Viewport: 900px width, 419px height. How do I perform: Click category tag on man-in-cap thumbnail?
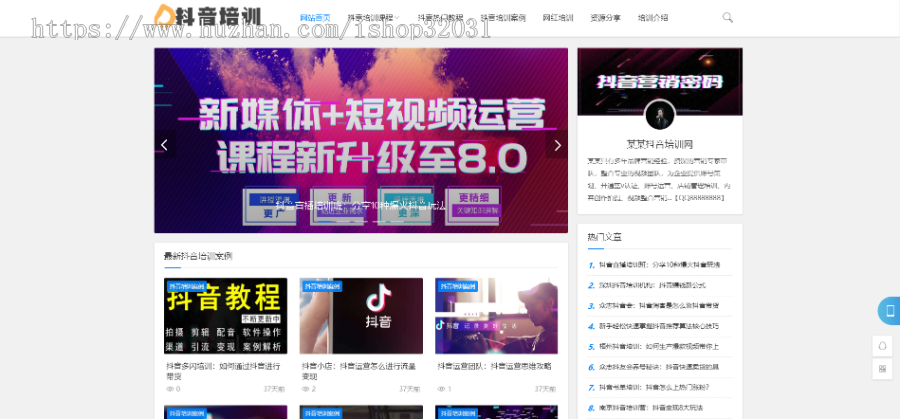point(458,286)
